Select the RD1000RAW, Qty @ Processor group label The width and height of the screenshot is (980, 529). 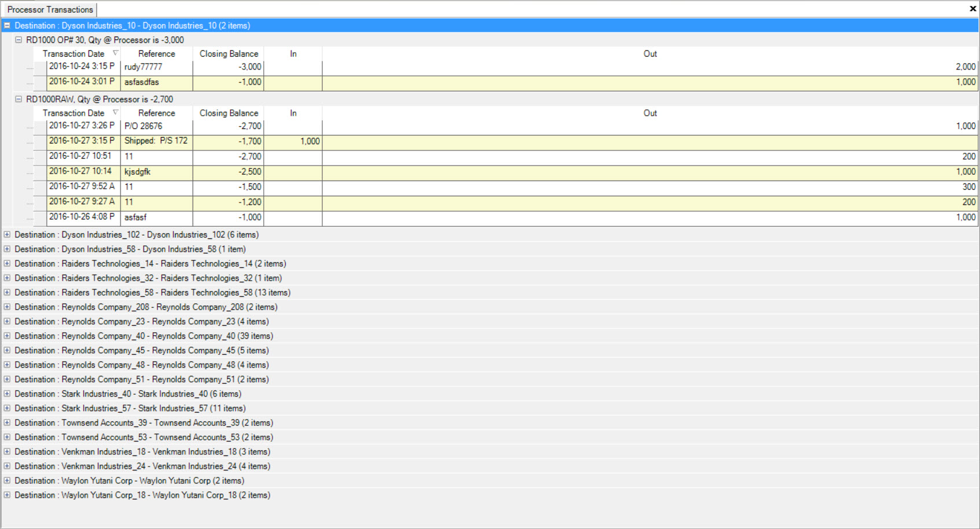pyautogui.click(x=100, y=99)
